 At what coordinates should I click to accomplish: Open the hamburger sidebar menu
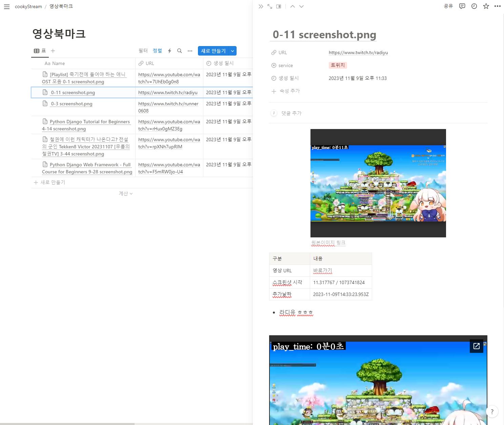pyautogui.click(x=7, y=6)
